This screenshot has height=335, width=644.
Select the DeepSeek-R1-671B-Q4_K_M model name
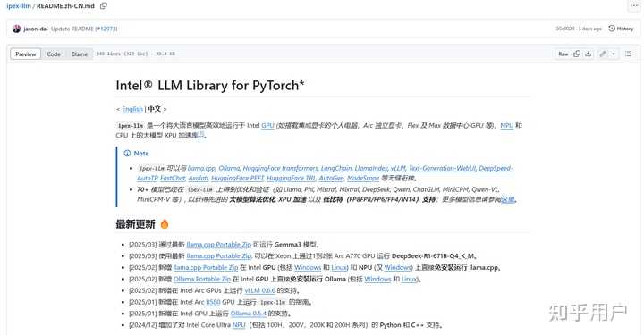pos(433,255)
